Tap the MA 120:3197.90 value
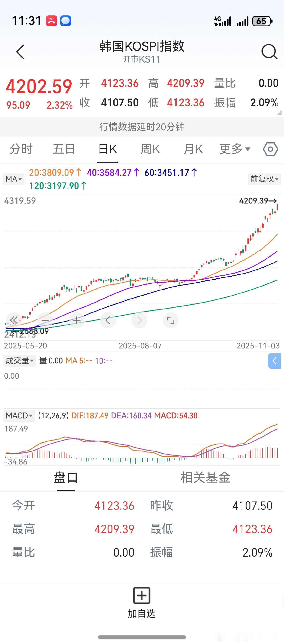 pos(58,186)
